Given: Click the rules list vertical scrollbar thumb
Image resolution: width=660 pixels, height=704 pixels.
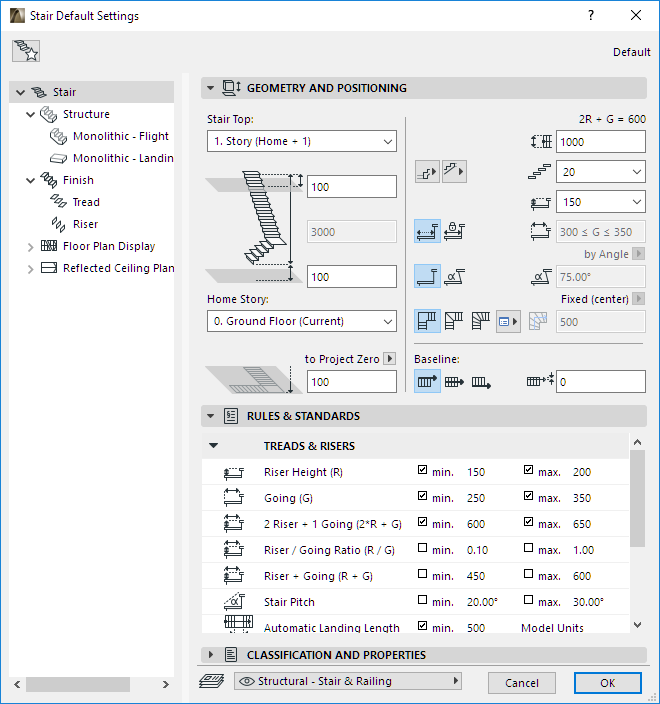Looking at the screenshot, I should (637, 499).
